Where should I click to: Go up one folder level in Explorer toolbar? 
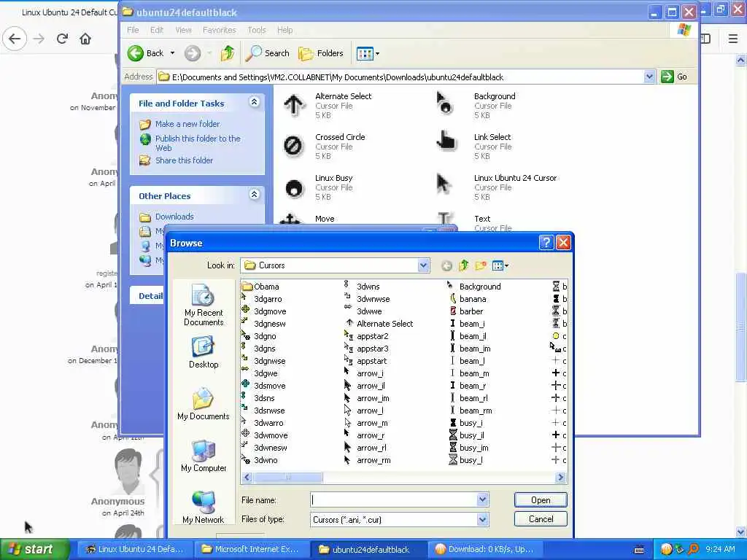point(228,53)
